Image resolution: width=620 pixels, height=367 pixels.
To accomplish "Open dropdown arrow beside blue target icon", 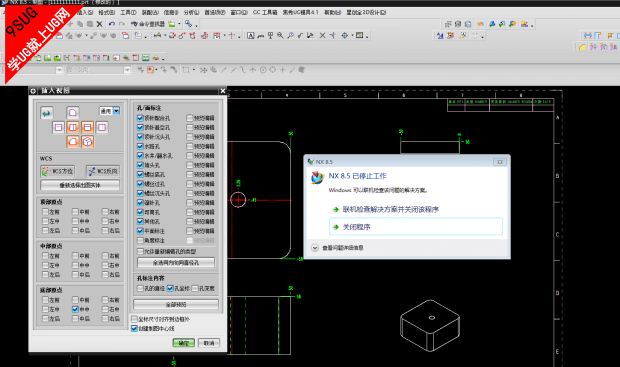I will tap(352, 36).
